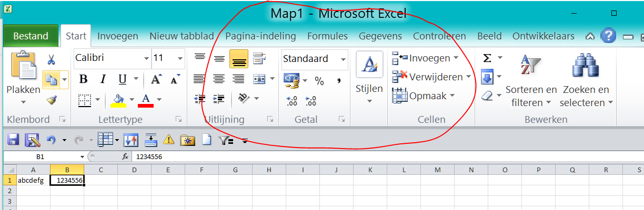Click Invoegen button in Cellen group
The image size is (644, 210).
pos(426,58)
